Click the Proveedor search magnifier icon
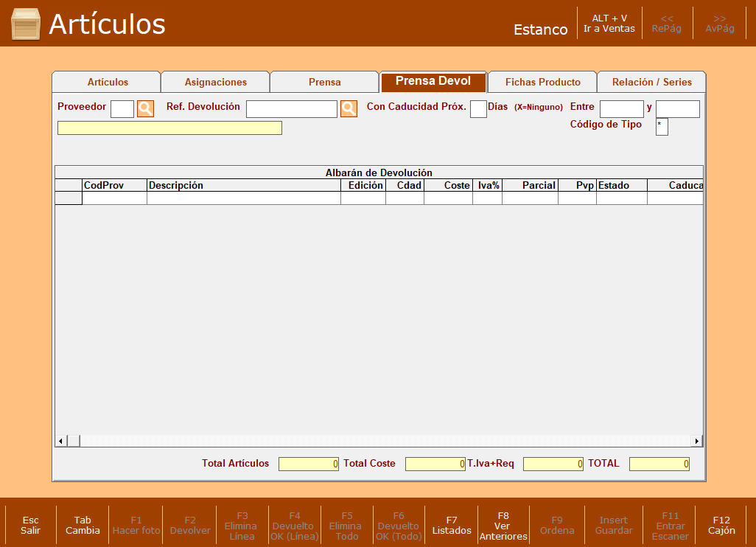The image size is (756, 547). (x=145, y=108)
